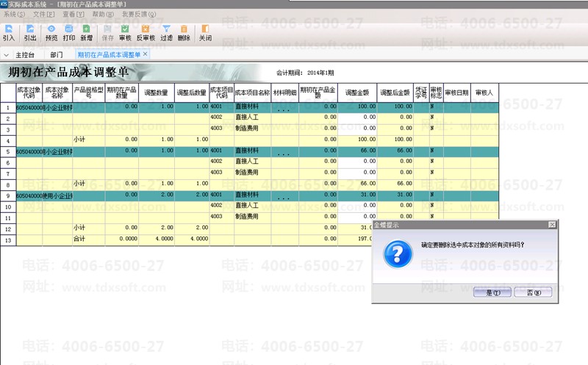Click the 反审核 un-approve icon
This screenshot has height=365, width=588.
146,33
